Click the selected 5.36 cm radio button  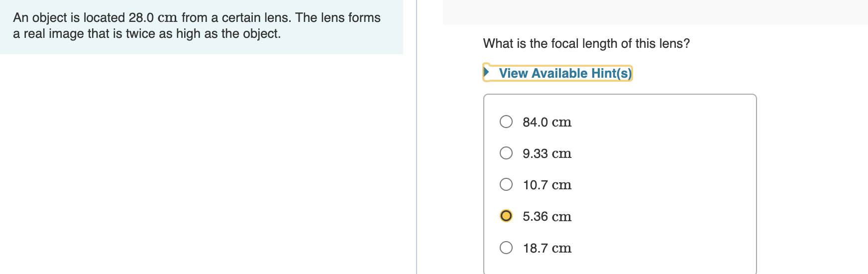click(506, 216)
